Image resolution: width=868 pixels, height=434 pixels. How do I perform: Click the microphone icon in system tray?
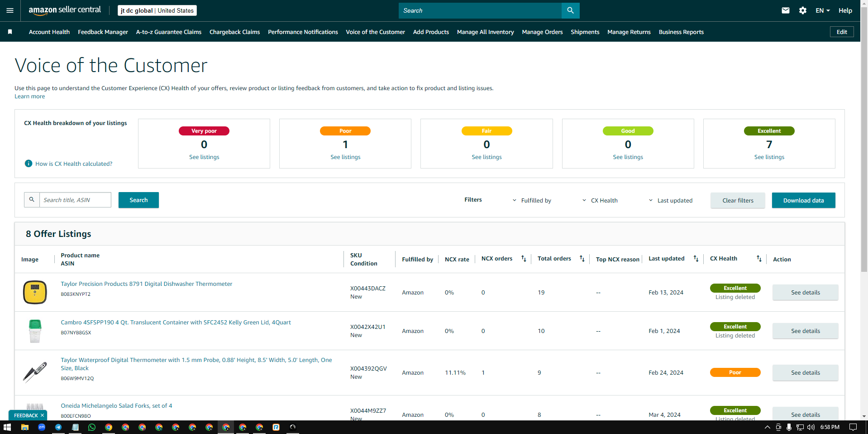click(789, 427)
